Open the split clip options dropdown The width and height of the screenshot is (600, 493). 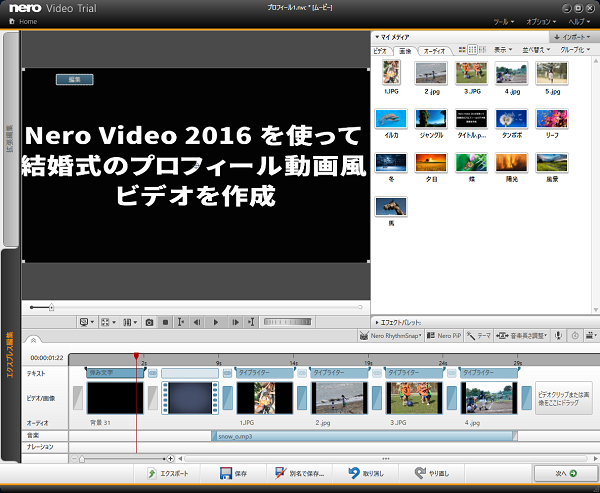[x=130, y=322]
